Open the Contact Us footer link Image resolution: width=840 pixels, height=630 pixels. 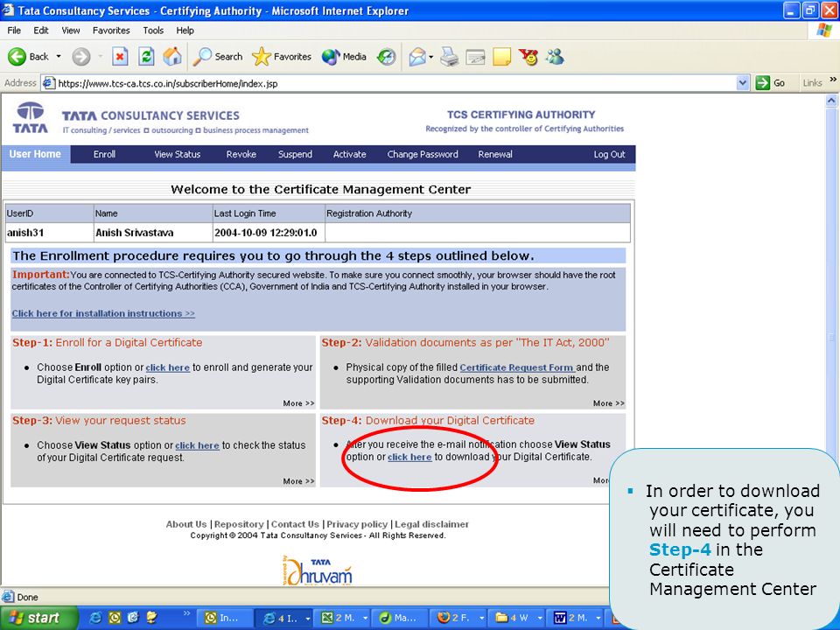295,524
